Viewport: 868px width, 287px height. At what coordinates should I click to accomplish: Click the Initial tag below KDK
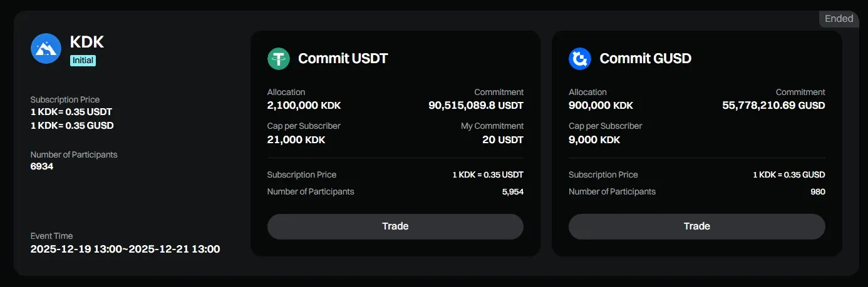tap(83, 61)
